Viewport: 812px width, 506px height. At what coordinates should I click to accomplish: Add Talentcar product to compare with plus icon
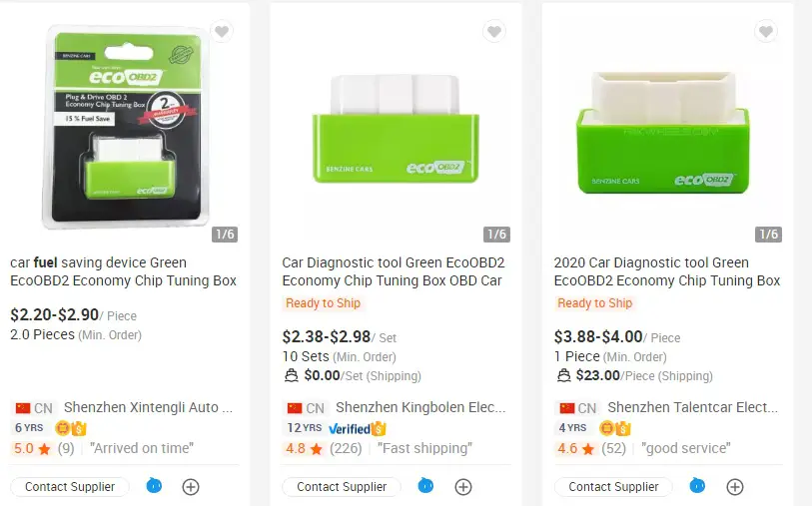[735, 487]
